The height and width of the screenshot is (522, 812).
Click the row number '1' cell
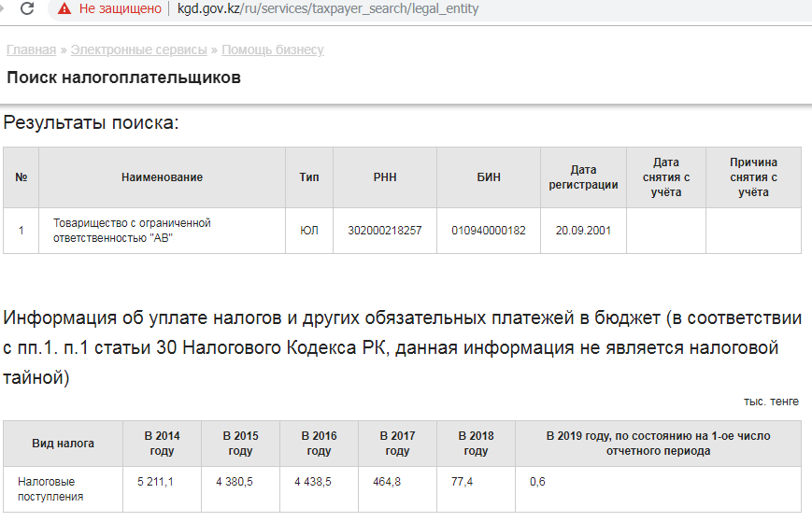(21, 231)
